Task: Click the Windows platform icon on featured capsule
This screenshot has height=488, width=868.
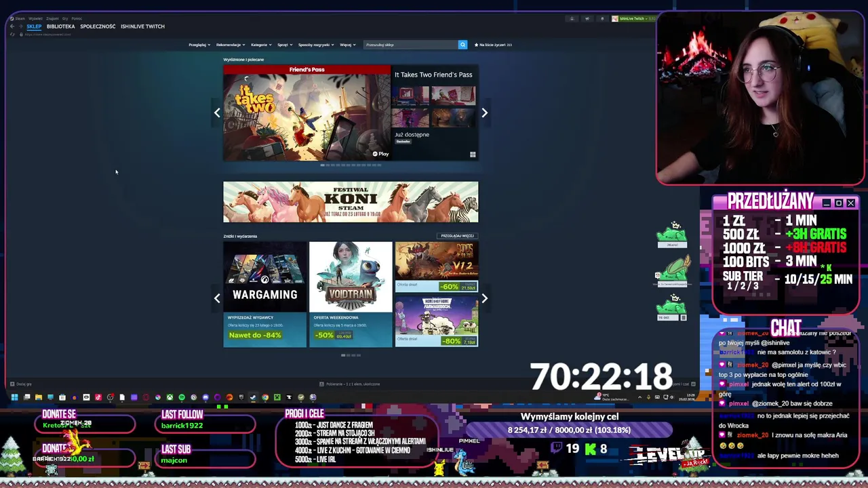Action: click(473, 155)
